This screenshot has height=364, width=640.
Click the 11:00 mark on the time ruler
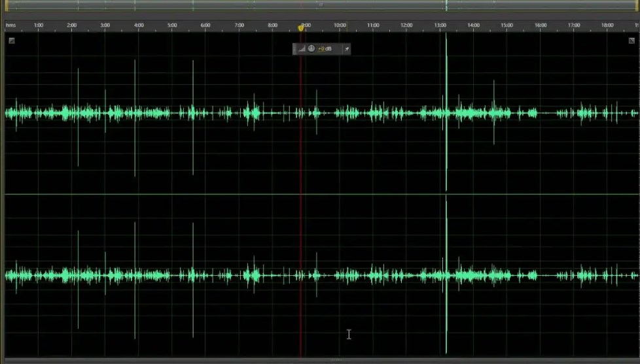(373, 25)
